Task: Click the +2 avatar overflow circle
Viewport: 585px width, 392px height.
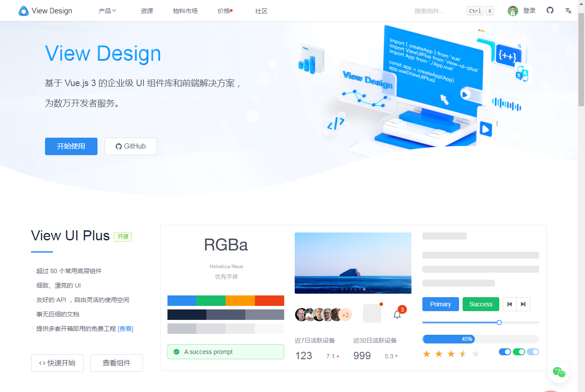Action: pyautogui.click(x=345, y=315)
